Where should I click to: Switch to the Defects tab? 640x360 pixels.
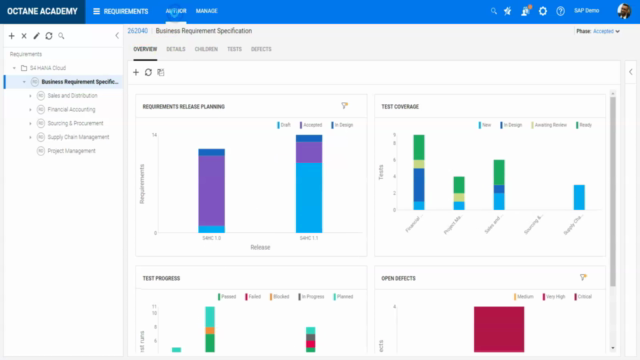(261, 49)
